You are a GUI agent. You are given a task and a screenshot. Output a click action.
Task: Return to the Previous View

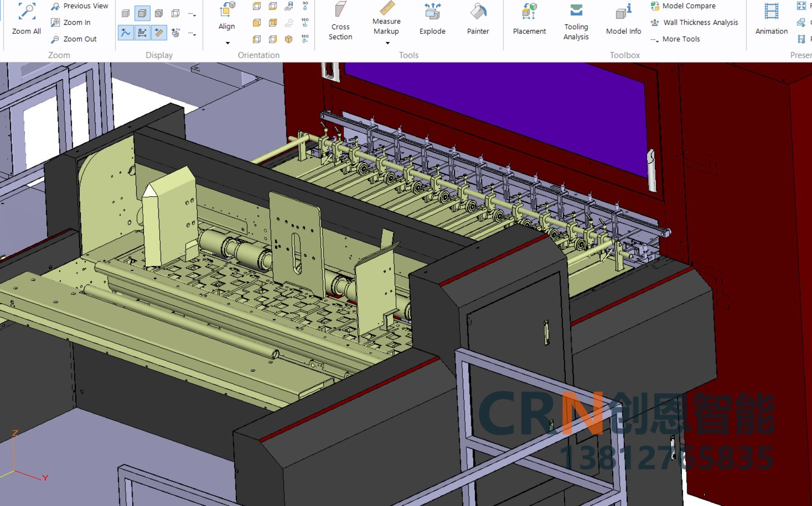point(79,6)
